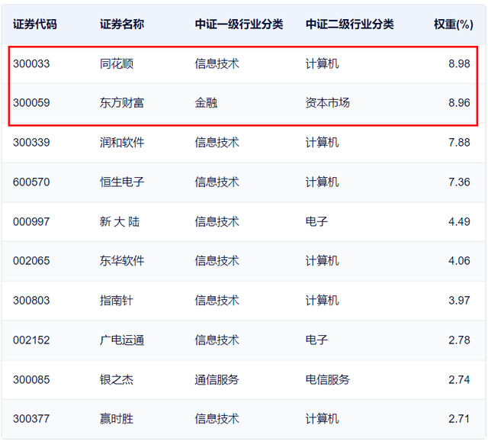Click 计算机 in the 东华软件 row
The height and width of the screenshot is (448, 488).
coord(322,261)
